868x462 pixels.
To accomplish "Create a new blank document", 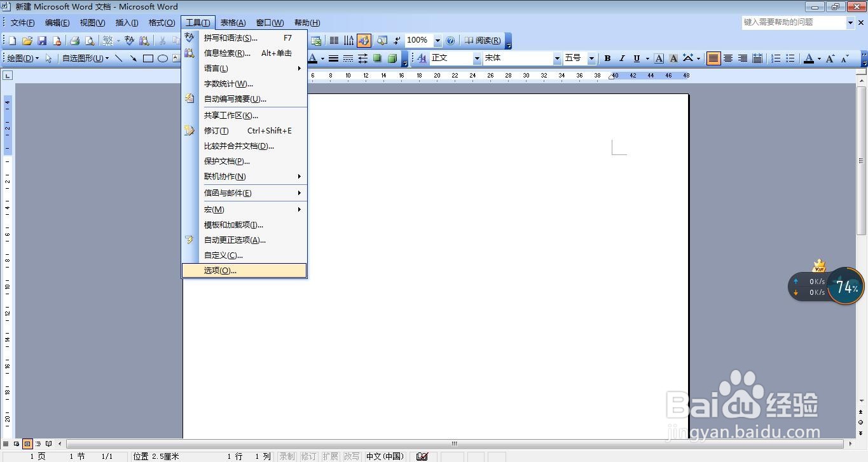I will coord(12,41).
